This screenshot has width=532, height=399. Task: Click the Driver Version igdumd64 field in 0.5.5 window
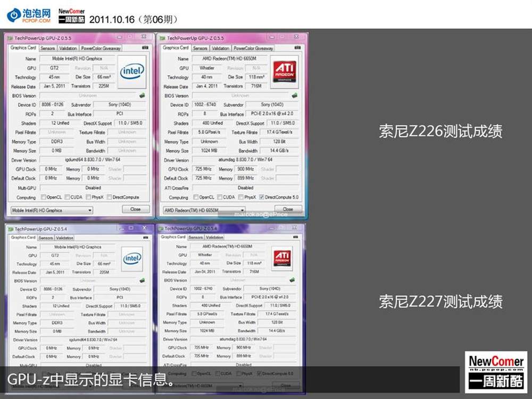click(93, 160)
